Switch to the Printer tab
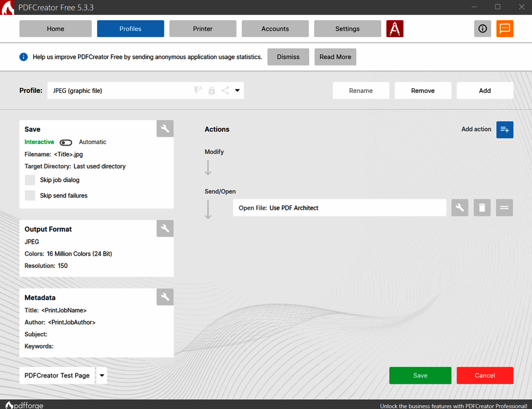The image size is (532, 409). coord(203,29)
